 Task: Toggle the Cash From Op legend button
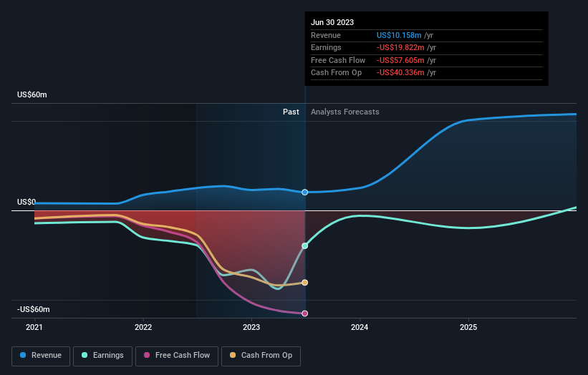261,356
